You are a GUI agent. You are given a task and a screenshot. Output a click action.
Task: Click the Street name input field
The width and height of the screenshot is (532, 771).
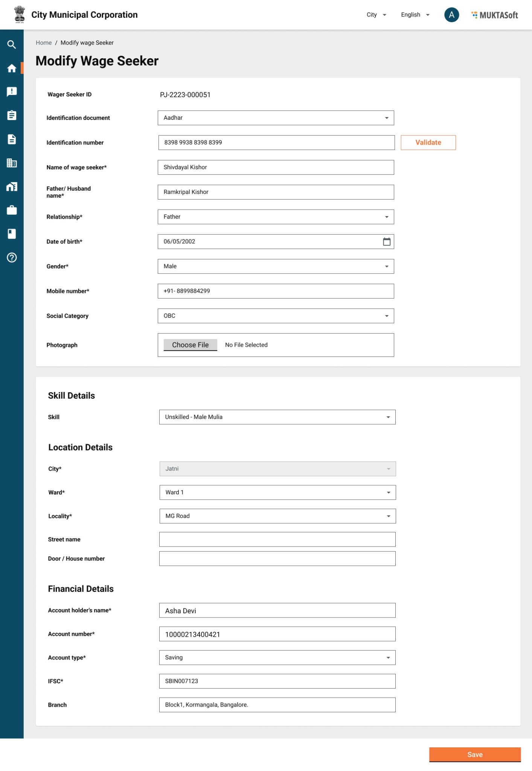[x=277, y=539]
